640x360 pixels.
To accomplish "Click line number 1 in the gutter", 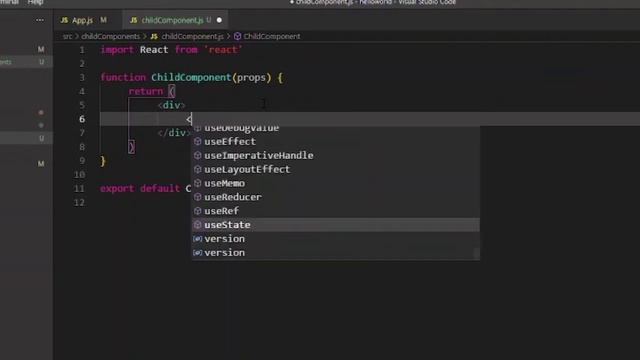I will [82, 50].
